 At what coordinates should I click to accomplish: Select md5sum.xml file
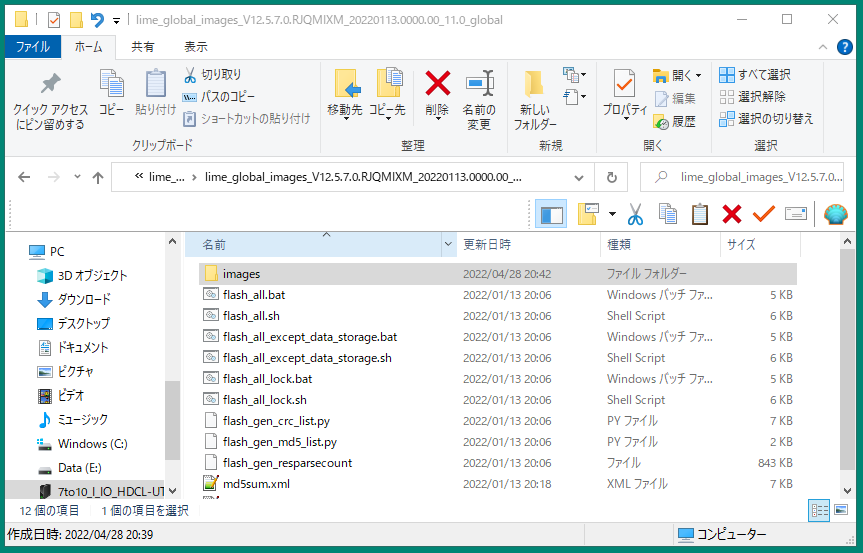point(498,484)
